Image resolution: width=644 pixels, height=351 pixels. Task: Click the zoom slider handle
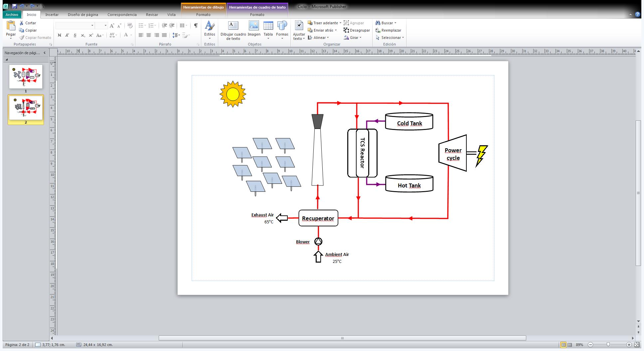tap(608, 345)
